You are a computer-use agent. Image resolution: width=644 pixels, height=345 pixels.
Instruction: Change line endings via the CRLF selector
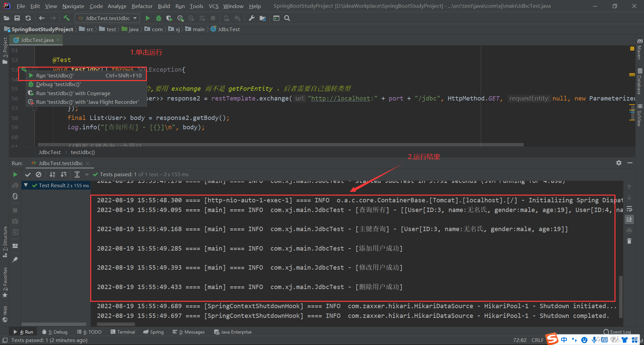(x=537, y=340)
